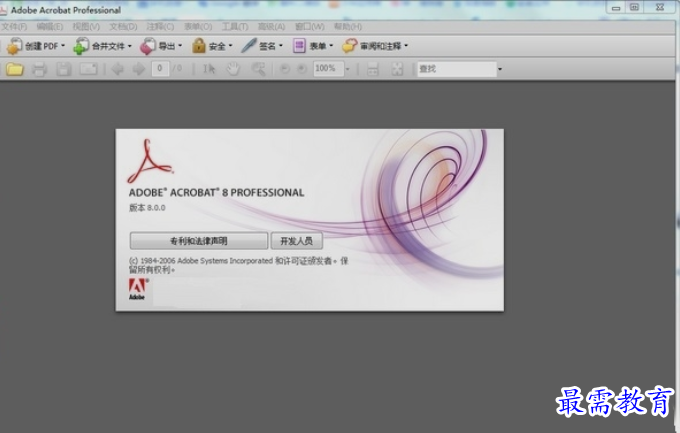
Task: Select the Hand tool
Action: pyautogui.click(x=232, y=69)
